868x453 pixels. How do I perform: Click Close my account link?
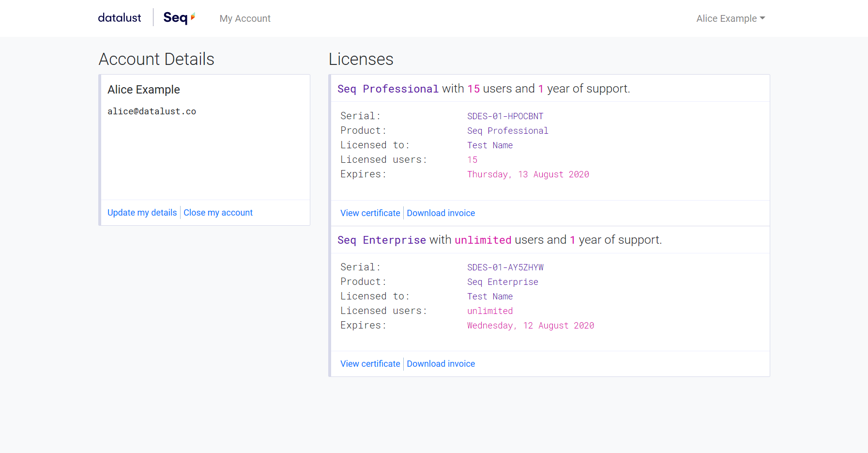[218, 213]
